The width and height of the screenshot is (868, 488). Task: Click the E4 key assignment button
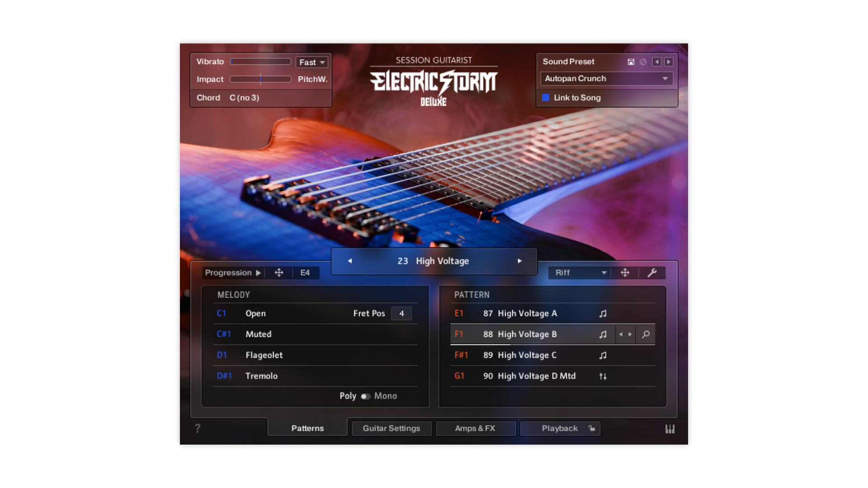pyautogui.click(x=306, y=273)
